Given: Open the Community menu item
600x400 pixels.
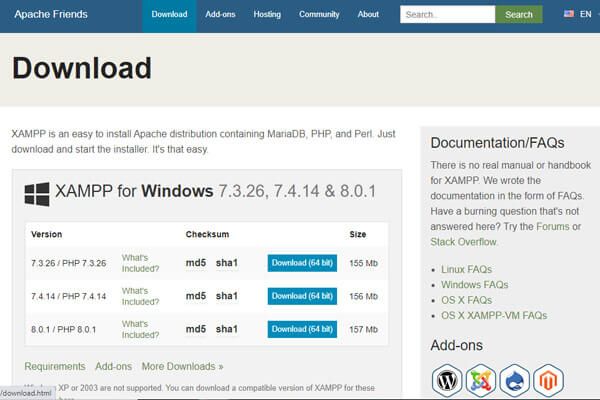Looking at the screenshot, I should [319, 15].
